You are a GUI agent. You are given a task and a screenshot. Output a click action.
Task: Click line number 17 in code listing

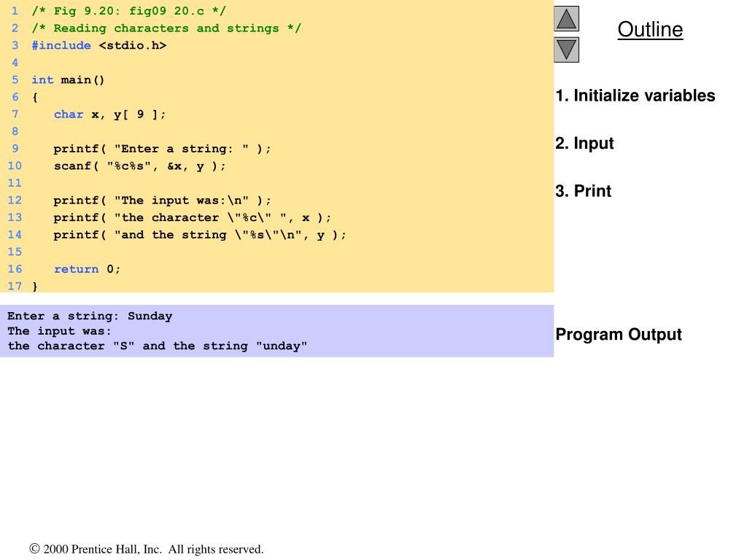[x=15, y=286]
